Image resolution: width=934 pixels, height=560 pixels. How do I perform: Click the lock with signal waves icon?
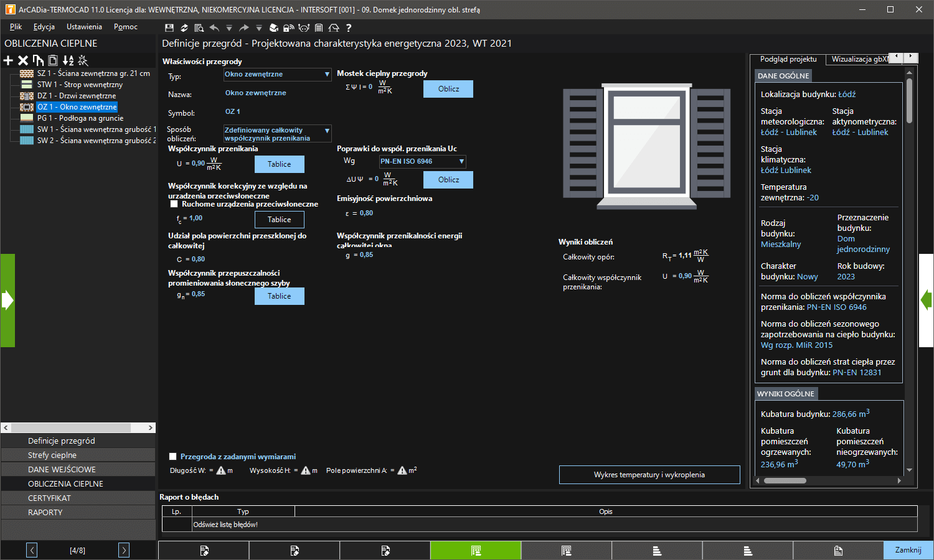pyautogui.click(x=289, y=28)
